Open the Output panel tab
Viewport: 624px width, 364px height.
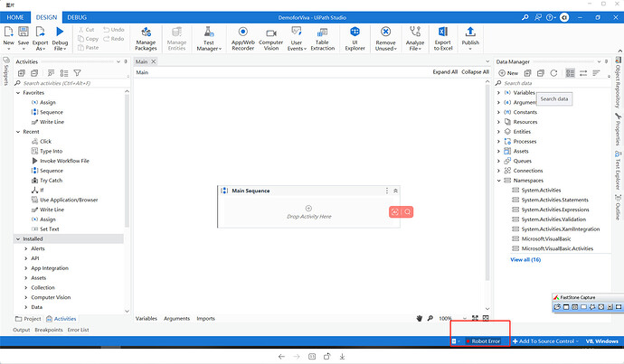click(21, 330)
